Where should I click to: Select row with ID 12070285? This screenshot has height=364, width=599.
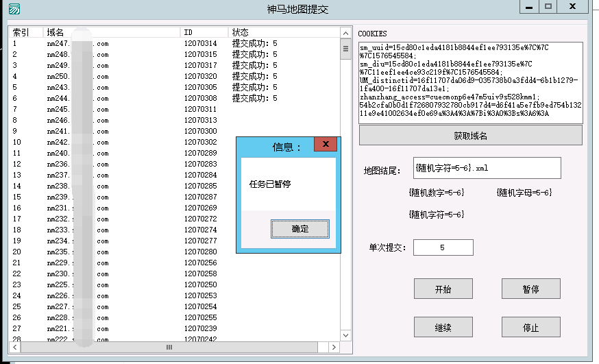point(174,186)
